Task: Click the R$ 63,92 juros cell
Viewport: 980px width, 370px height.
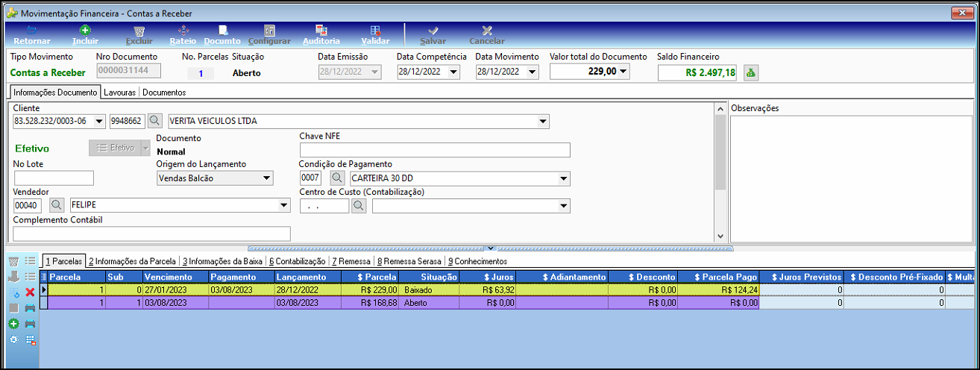Action: 488,289
